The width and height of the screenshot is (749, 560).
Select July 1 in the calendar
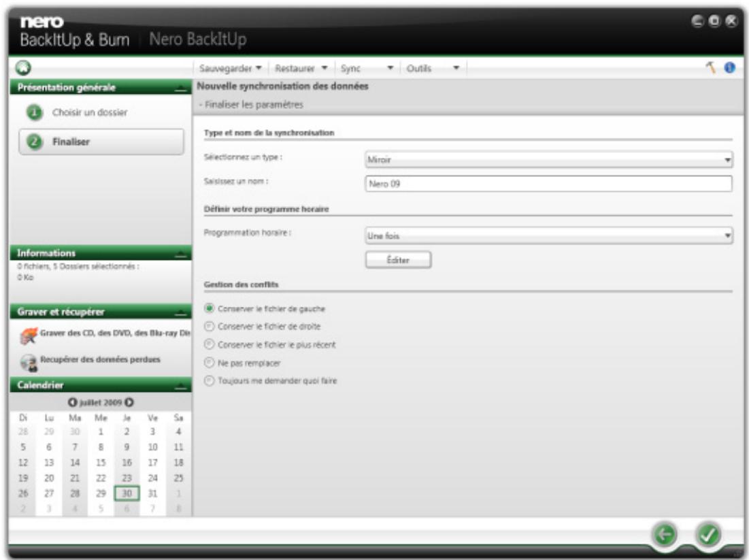click(x=101, y=431)
